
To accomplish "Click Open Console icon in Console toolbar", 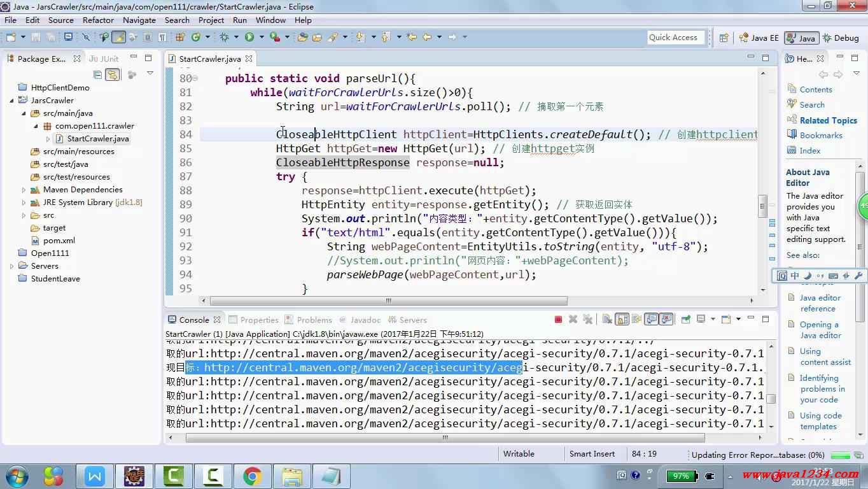I will tap(725, 319).
